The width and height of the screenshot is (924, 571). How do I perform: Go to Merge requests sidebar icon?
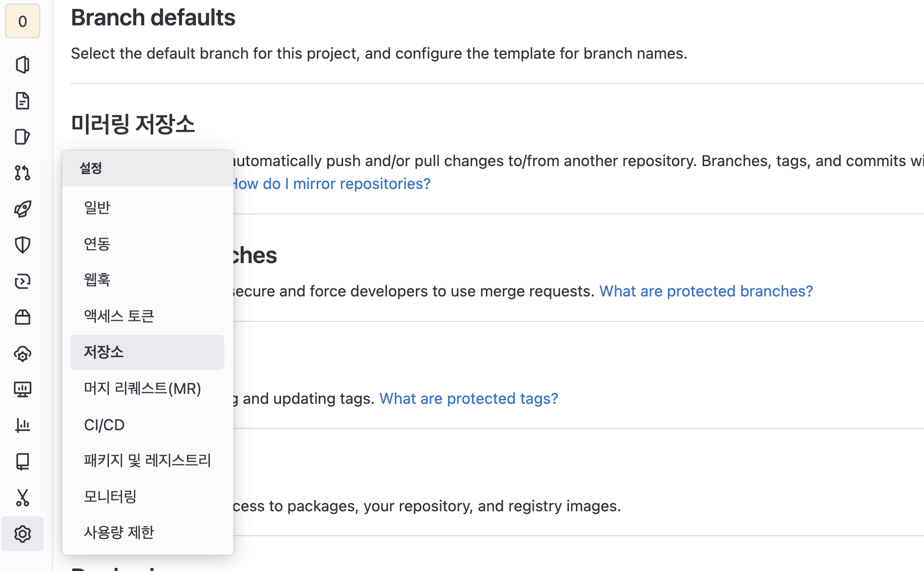(x=22, y=173)
